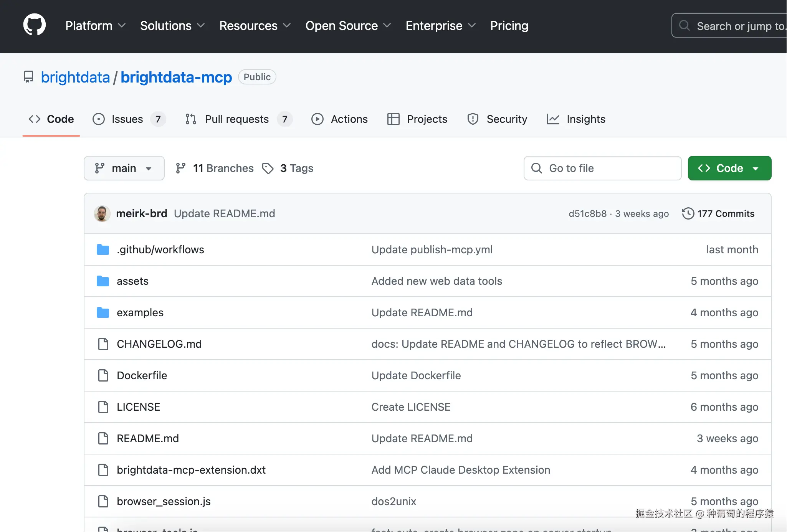Click the shield icon for Security

pyautogui.click(x=473, y=119)
